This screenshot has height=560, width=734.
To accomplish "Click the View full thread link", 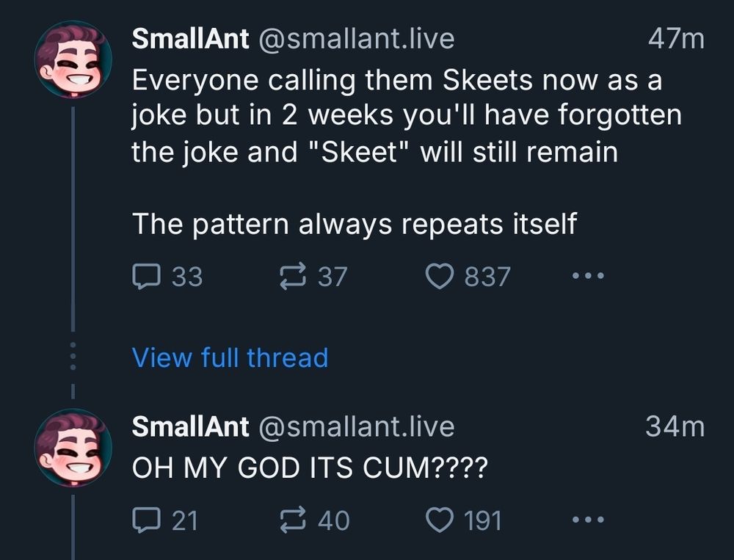I will click(230, 357).
